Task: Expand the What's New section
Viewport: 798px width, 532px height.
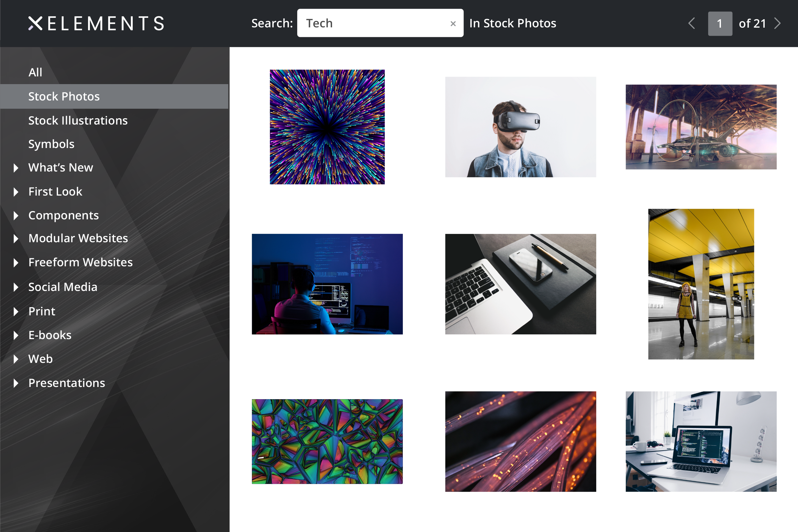Action: pyautogui.click(x=60, y=167)
